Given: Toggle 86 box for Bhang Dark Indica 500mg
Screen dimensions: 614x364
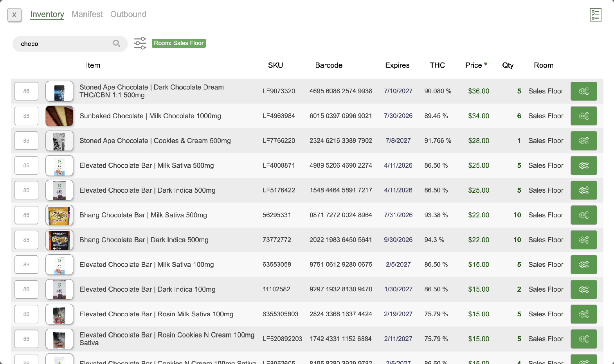Looking at the screenshot, I should [26, 240].
